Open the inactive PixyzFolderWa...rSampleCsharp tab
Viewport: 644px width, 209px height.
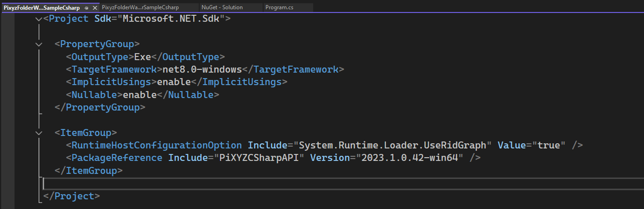(x=140, y=7)
